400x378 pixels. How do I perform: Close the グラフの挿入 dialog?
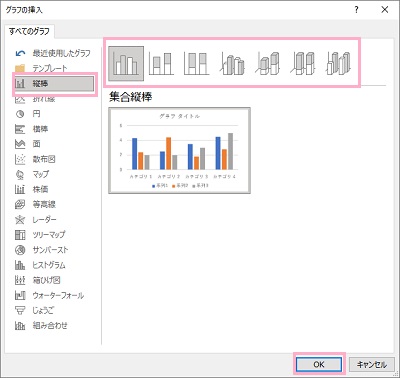tap(385, 10)
